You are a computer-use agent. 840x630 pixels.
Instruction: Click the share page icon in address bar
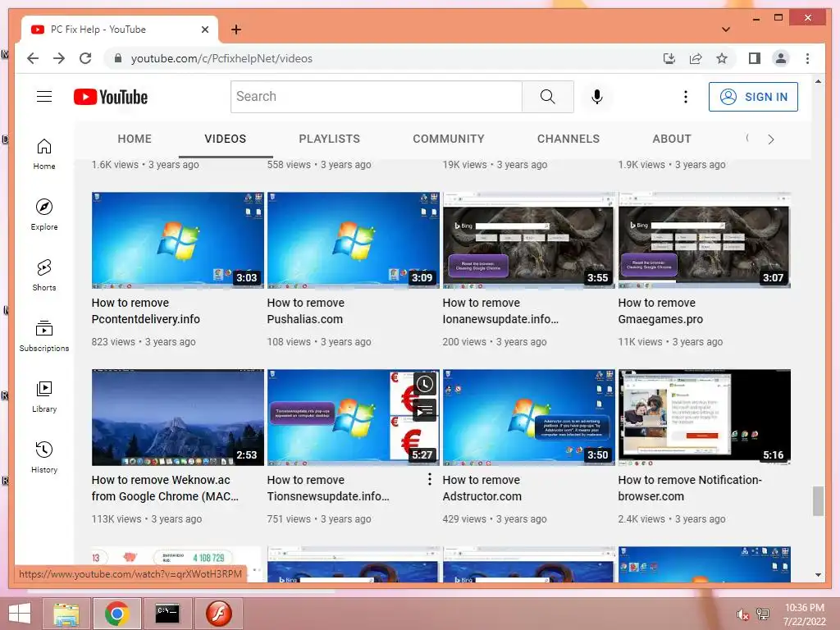(696, 58)
